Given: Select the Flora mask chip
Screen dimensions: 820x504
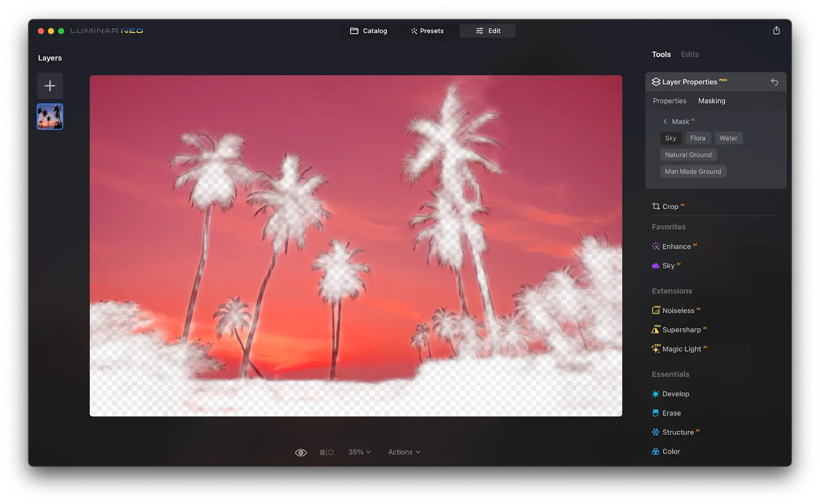Looking at the screenshot, I should pyautogui.click(x=698, y=138).
